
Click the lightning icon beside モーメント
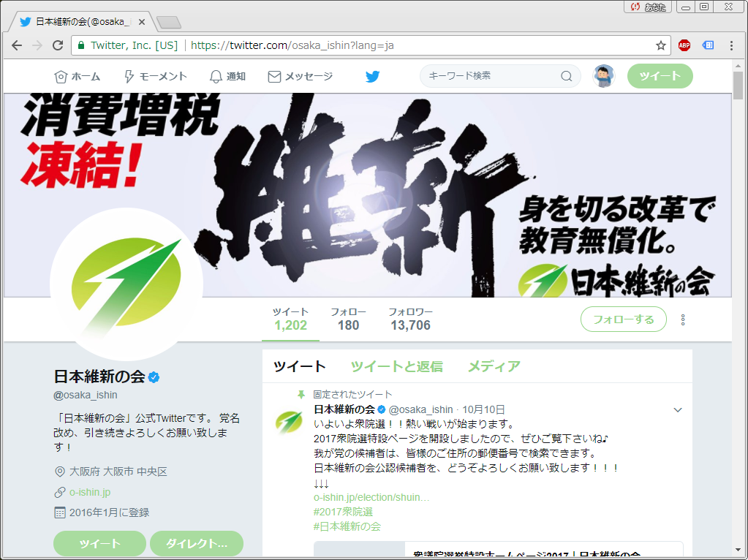(129, 76)
